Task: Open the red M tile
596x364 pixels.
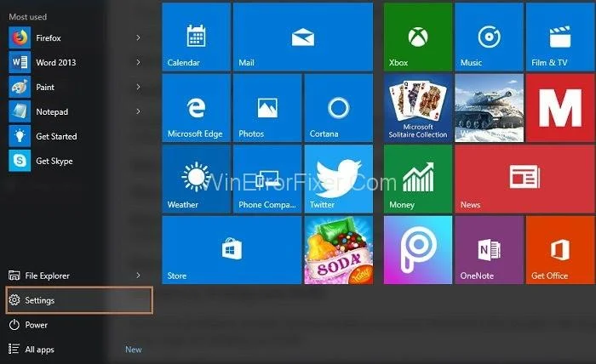Action: coord(560,108)
